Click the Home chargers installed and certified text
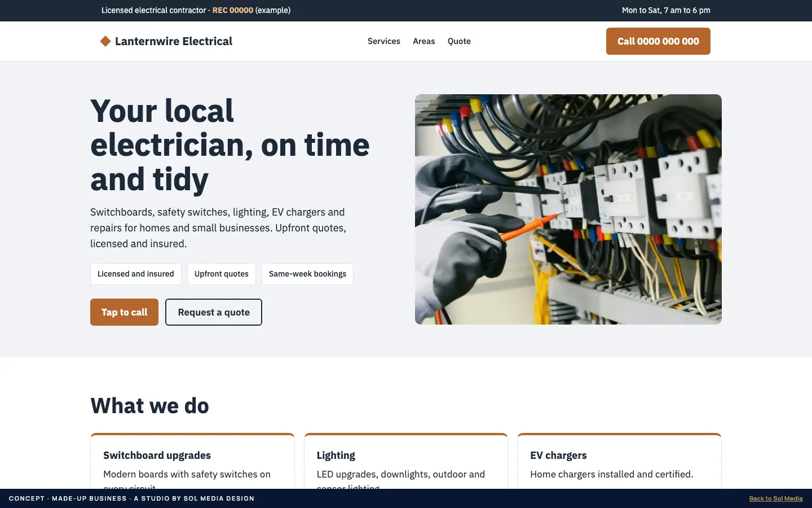This screenshot has height=508, width=812. point(612,474)
